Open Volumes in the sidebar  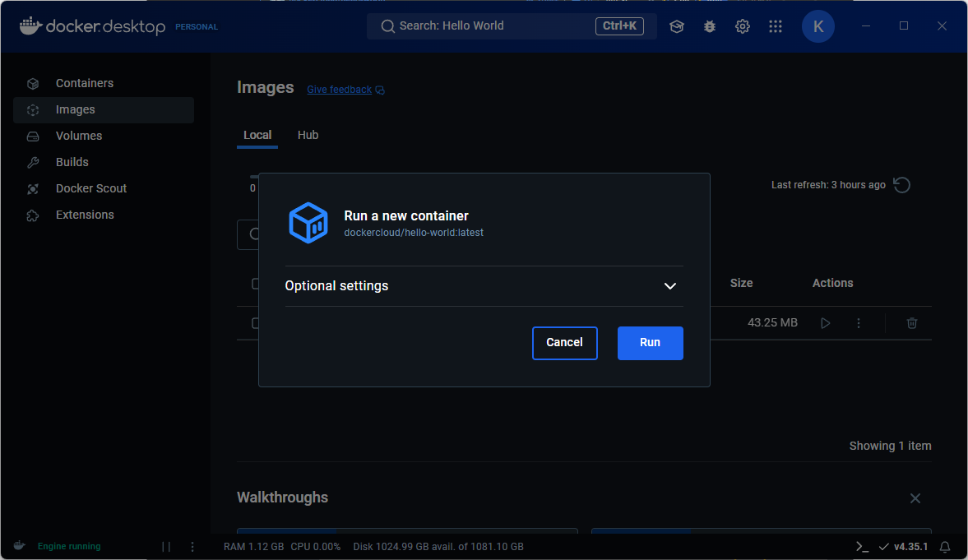(104, 136)
